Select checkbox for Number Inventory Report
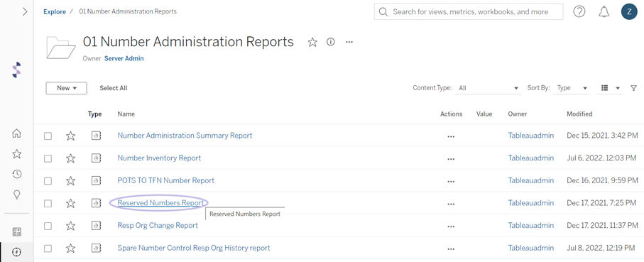The width and height of the screenshot is (644, 262). 48,158
